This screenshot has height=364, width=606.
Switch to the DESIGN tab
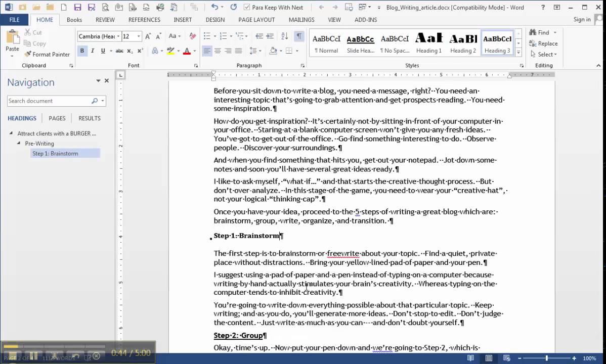(215, 20)
